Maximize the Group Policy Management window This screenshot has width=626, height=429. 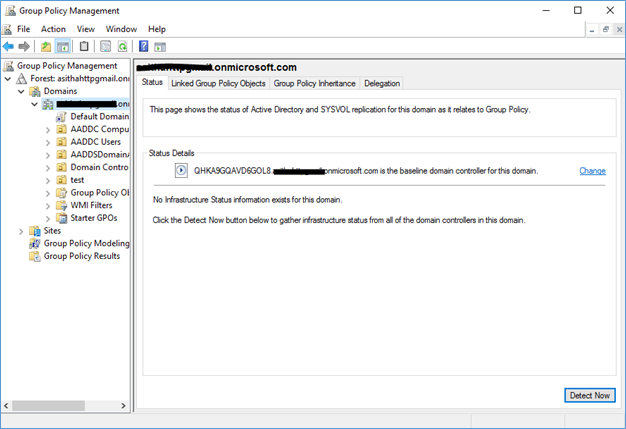point(578,10)
